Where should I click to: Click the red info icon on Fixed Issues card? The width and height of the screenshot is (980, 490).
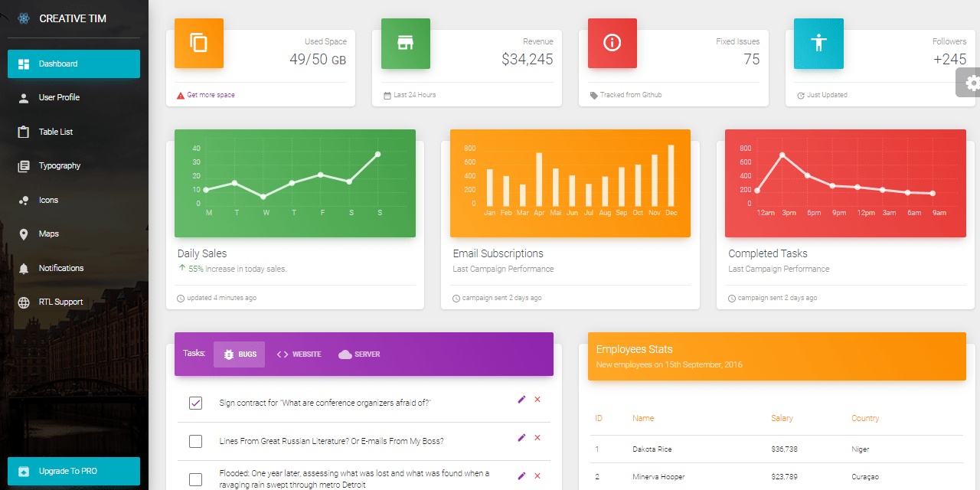click(x=612, y=44)
